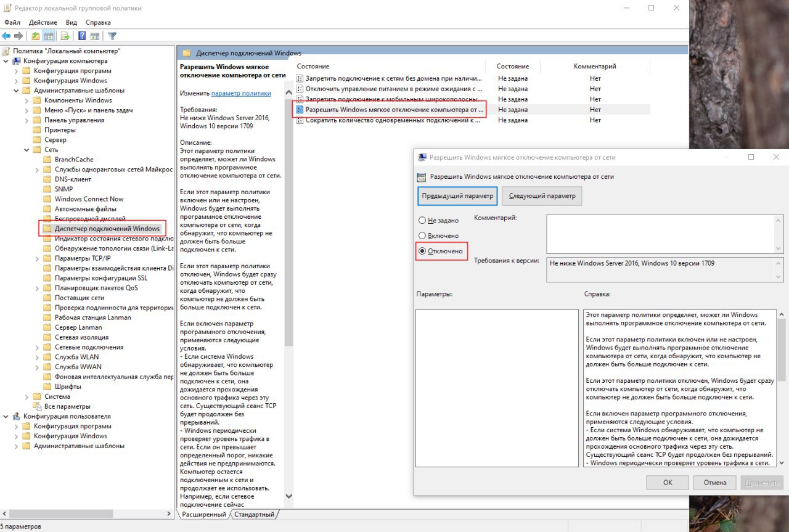Image resolution: width=789 pixels, height=532 pixels.
Task: Open the Справка menu
Action: [99, 22]
